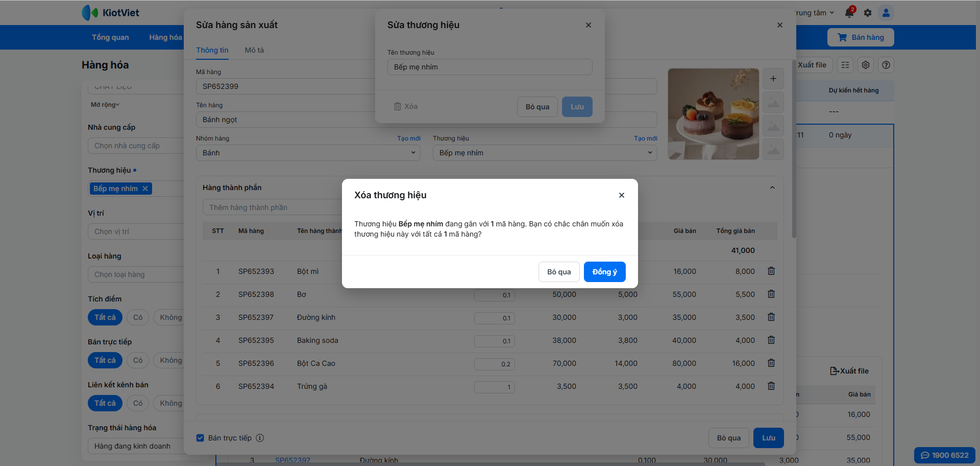Image resolution: width=980 pixels, height=466 pixels.
Task: Open the Thương hiệu dropdown
Action: pos(545,153)
